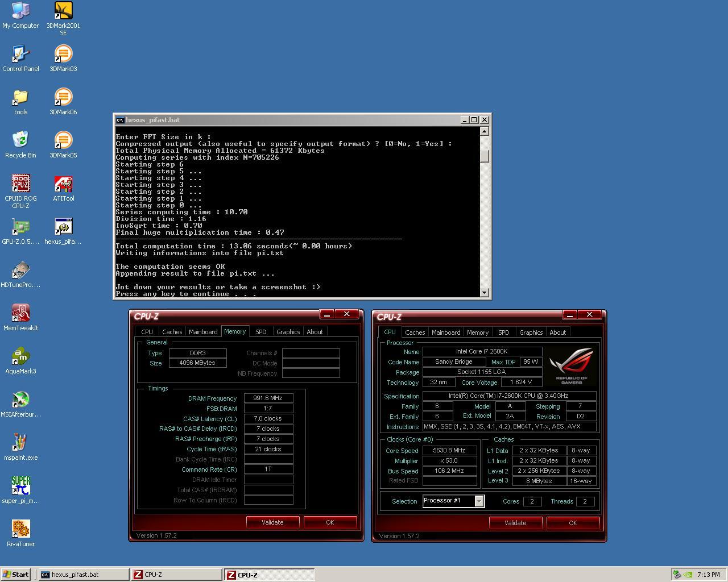This screenshot has height=582, width=728.
Task: Open SPD tab in right CPU-Z window
Action: click(503, 332)
